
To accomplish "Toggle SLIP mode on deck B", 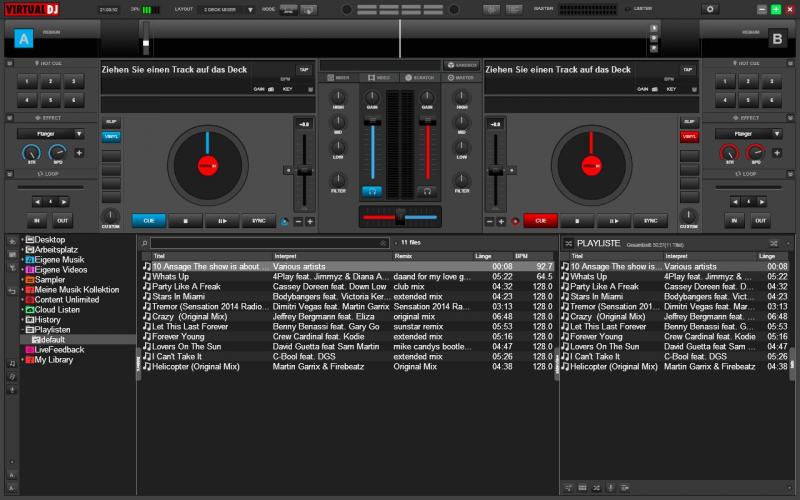I will (689, 121).
